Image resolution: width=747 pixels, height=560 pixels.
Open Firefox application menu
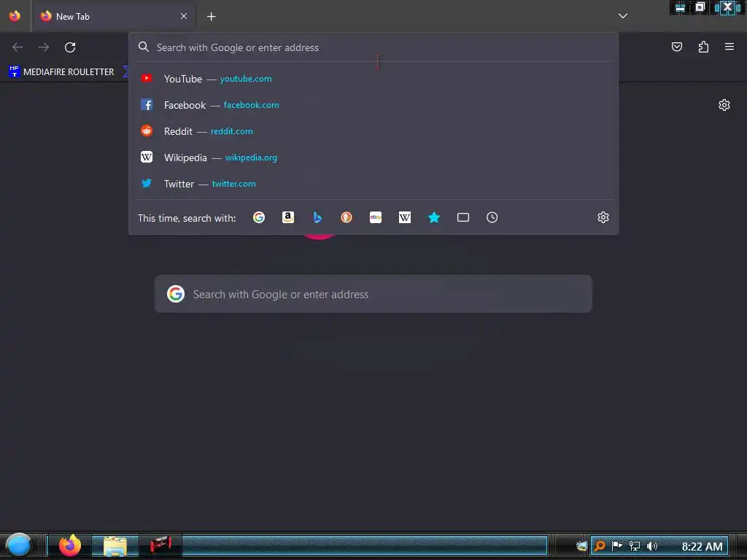[729, 47]
